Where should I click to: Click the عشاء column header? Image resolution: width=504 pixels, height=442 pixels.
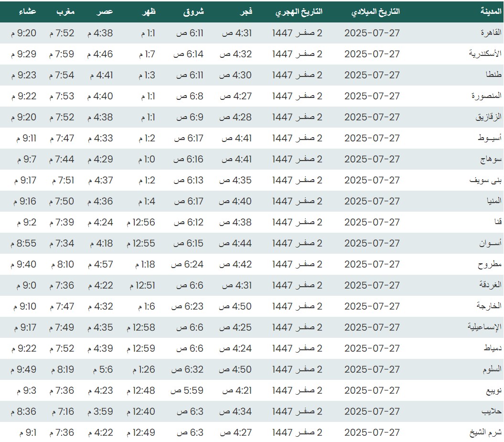click(27, 11)
